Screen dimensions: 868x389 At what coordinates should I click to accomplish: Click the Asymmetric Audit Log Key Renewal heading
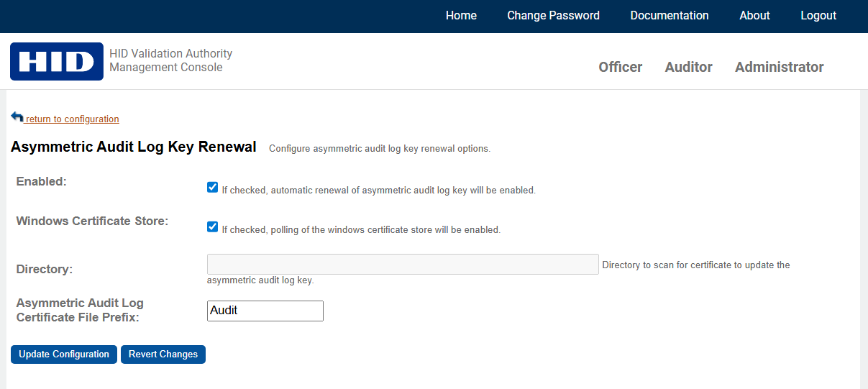click(134, 147)
